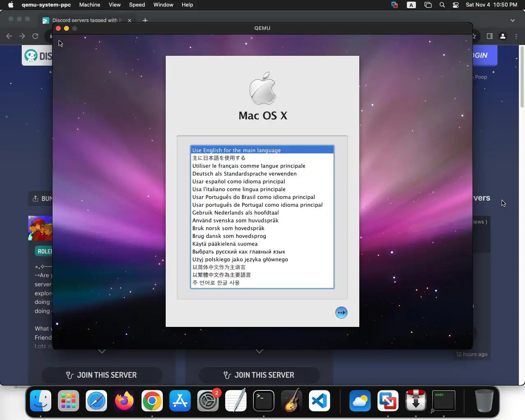Open GarageBand from the Dock
The image size is (525, 420).
(292, 401)
